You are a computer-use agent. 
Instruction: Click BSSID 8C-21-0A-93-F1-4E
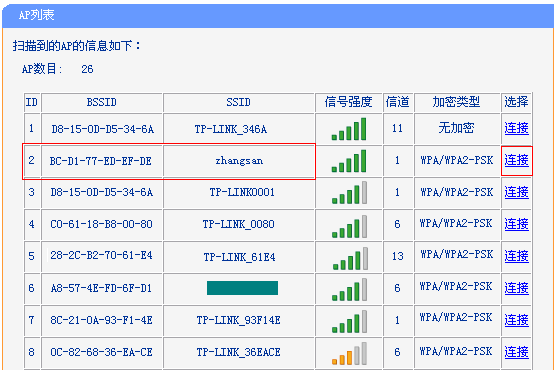tap(101, 320)
